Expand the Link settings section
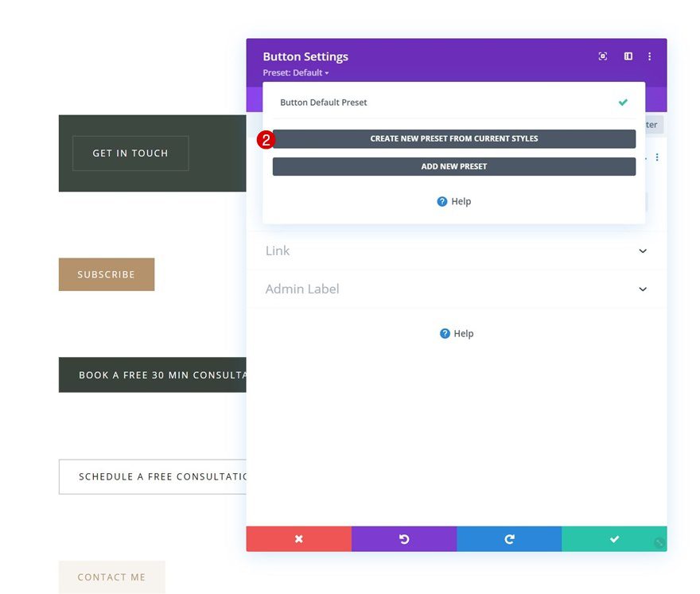The image size is (700, 594). (456, 250)
